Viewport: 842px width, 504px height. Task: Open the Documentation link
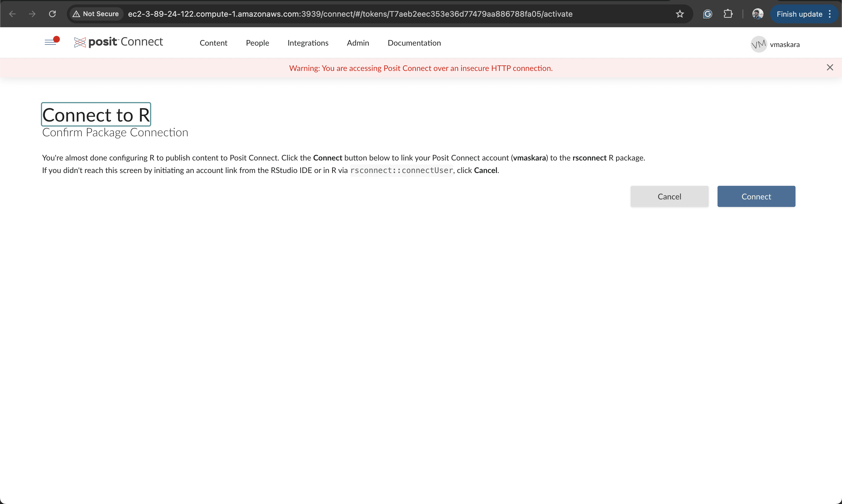(414, 43)
